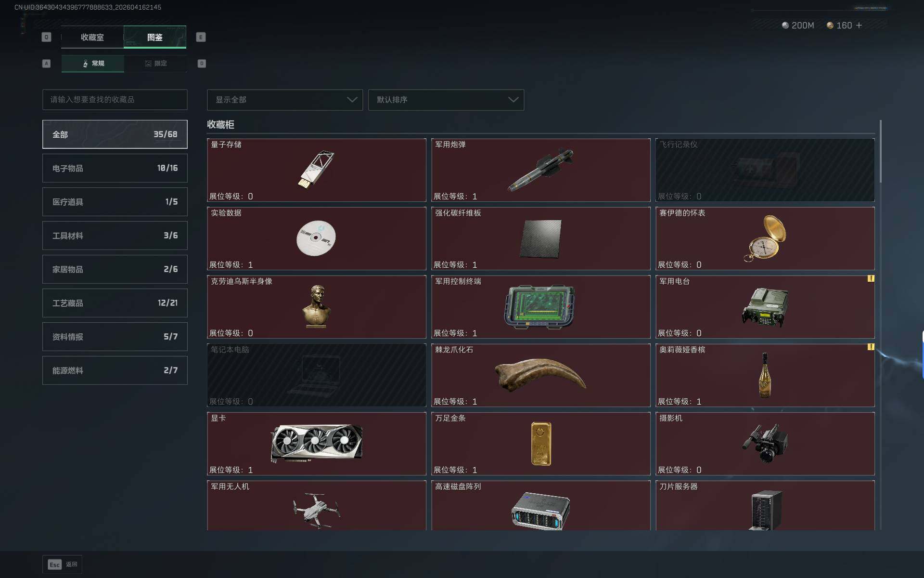The height and width of the screenshot is (578, 924).
Task: Click the collection list vertical scrollbar
Action: click(880, 152)
